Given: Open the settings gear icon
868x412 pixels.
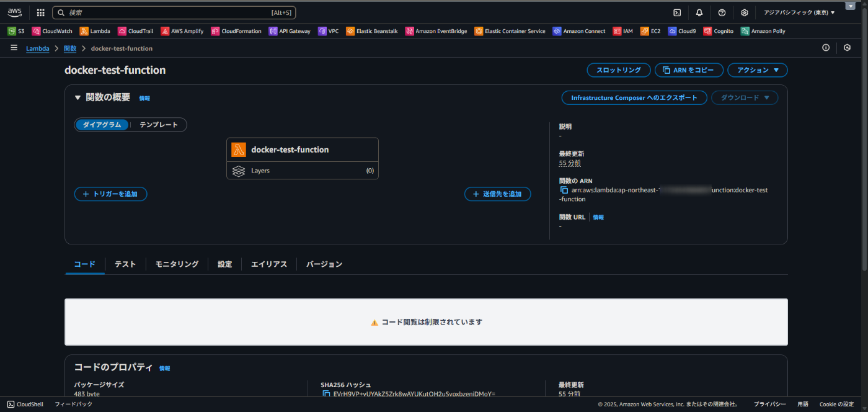Looking at the screenshot, I should pyautogui.click(x=745, y=12).
